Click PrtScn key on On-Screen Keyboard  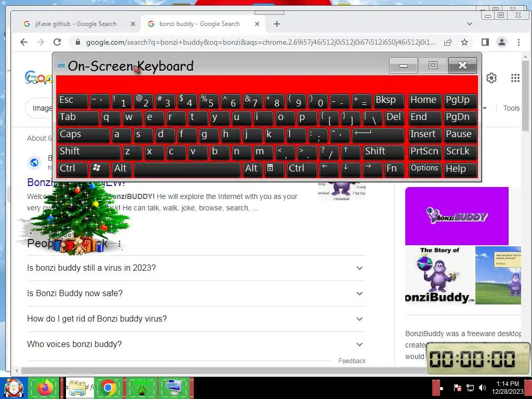click(x=425, y=152)
